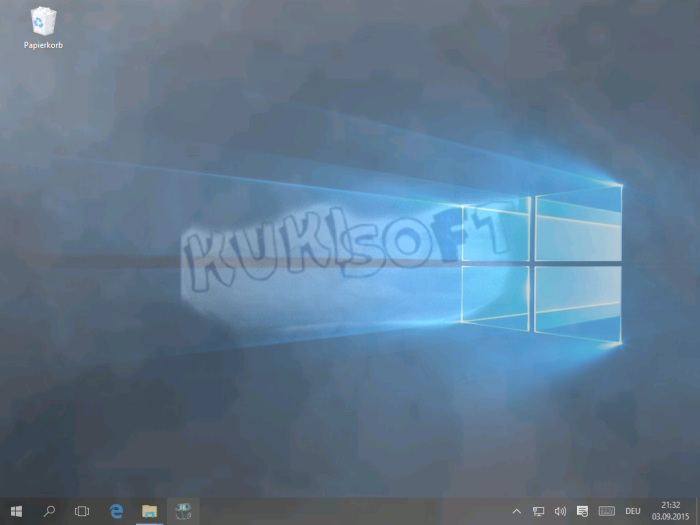Click the Show desktop strip at taskbar end
The width and height of the screenshot is (700, 525).
click(x=697, y=511)
